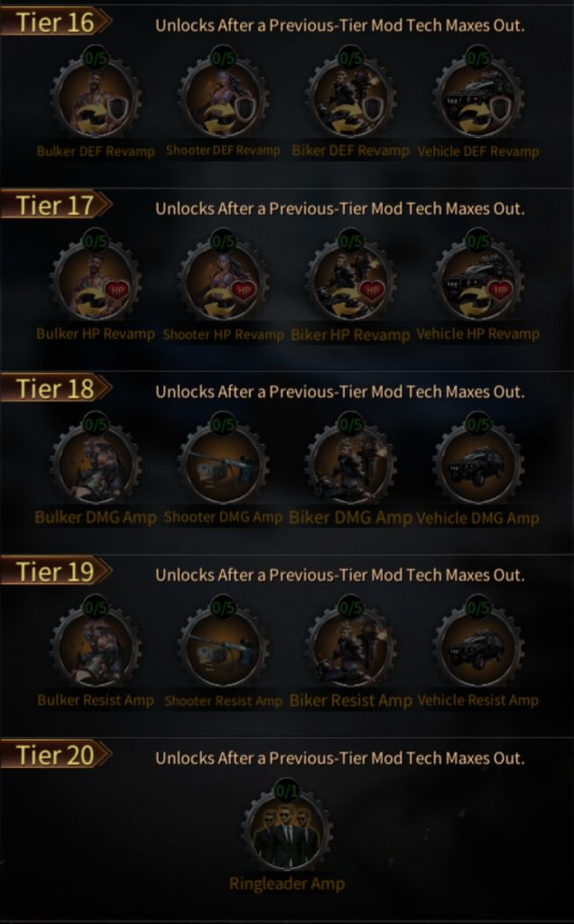Tap the Biker DMG Amp icon
The width and height of the screenshot is (574, 924).
coord(351,463)
